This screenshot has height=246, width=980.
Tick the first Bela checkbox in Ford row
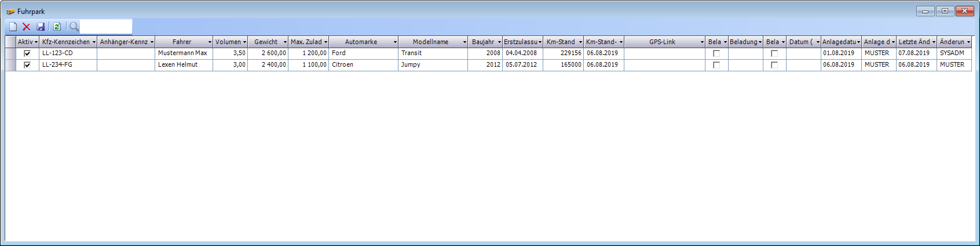(x=716, y=53)
